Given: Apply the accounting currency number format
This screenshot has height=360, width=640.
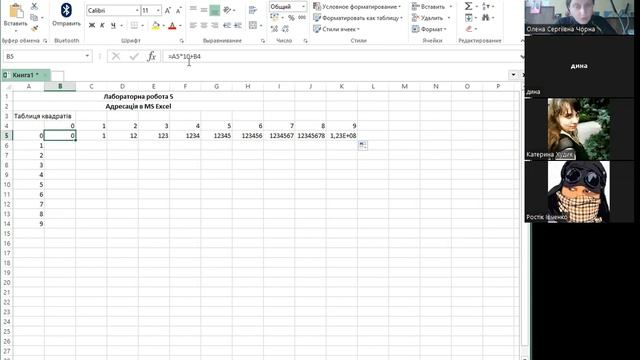Looking at the screenshot, I should pos(275,18).
